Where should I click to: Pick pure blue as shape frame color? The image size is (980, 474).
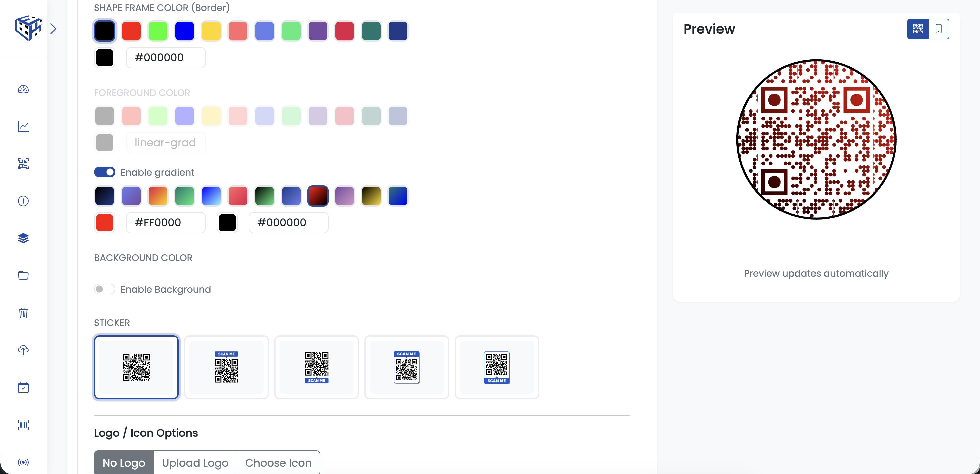[x=185, y=31]
